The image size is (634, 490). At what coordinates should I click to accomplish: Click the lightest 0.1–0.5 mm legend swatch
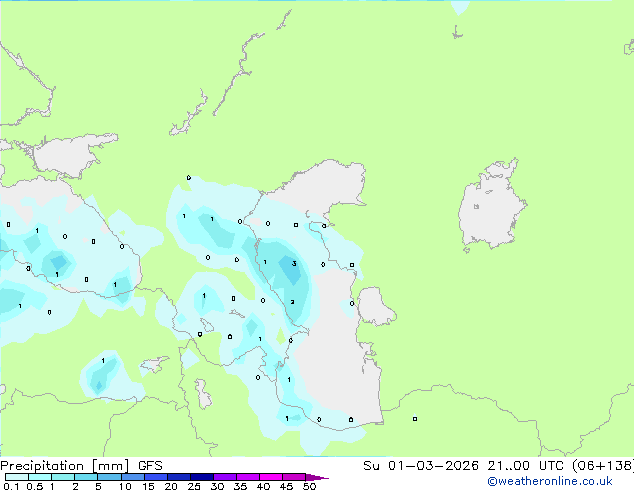(x=17, y=477)
